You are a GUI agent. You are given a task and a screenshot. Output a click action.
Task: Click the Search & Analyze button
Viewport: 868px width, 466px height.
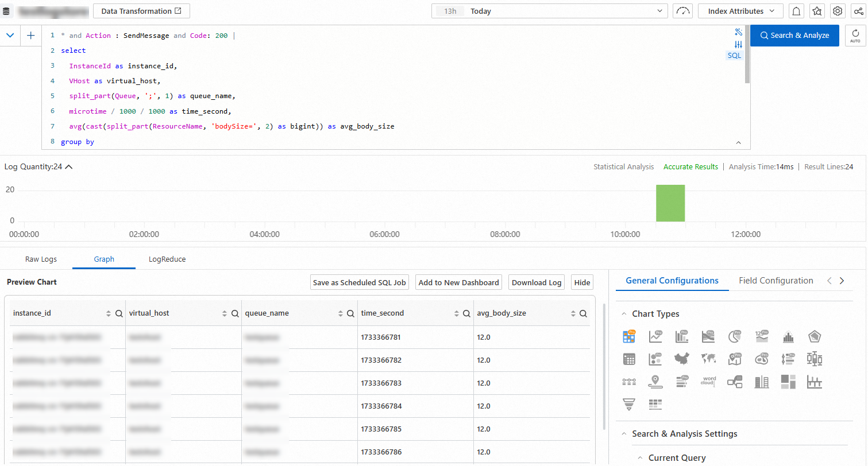[794, 36]
